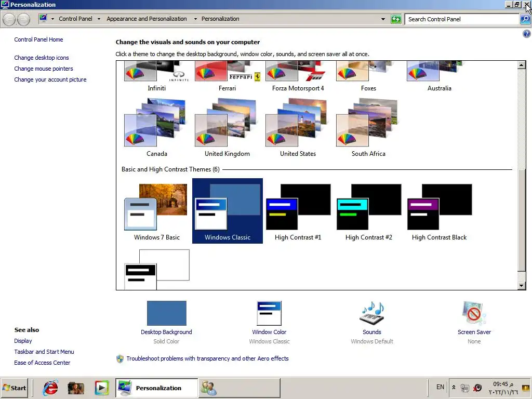The height and width of the screenshot is (399, 532).
Task: Choose the United States theme
Action: [298, 128]
